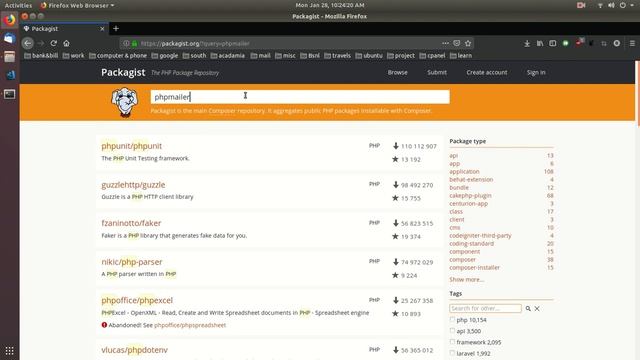Click the green extension icon in toolbar
Viewport: 640px width, 360px height.
(566, 43)
